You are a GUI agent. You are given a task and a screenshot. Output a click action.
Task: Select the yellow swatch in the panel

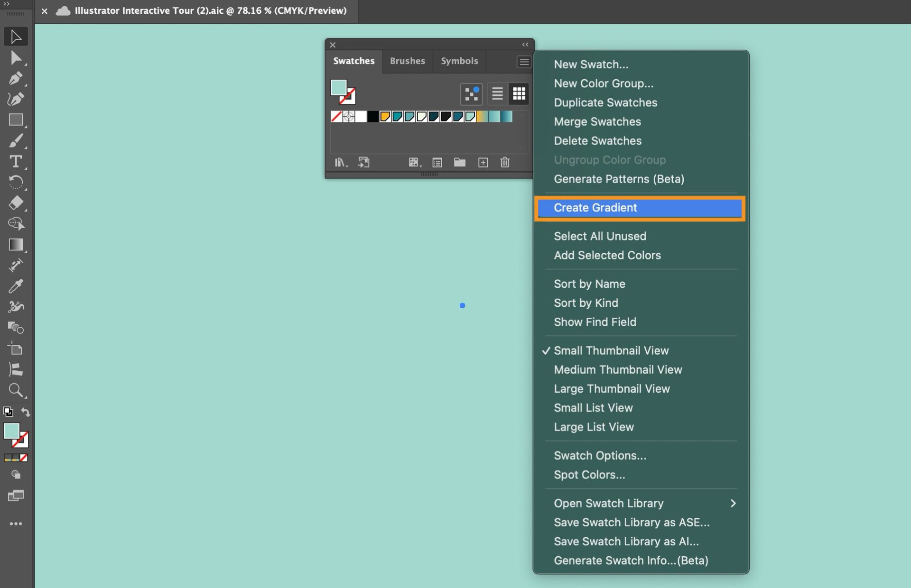tap(385, 116)
